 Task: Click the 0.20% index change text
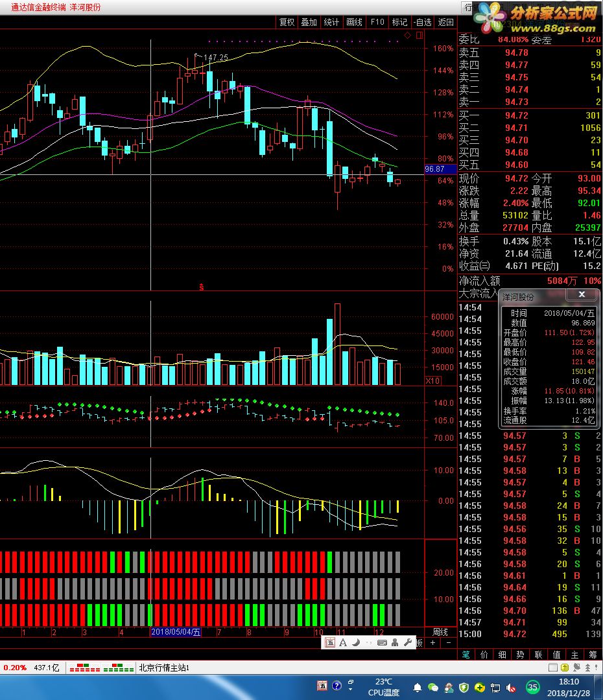coord(15,668)
